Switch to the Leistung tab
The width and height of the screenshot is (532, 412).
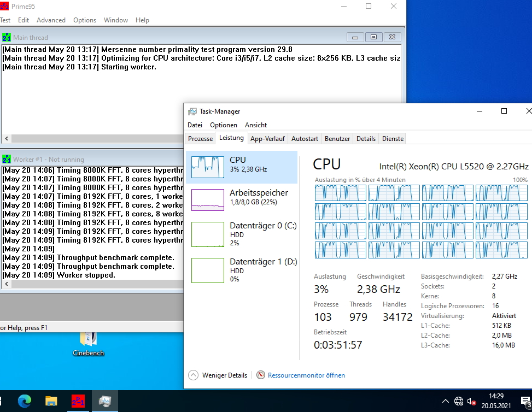point(231,138)
